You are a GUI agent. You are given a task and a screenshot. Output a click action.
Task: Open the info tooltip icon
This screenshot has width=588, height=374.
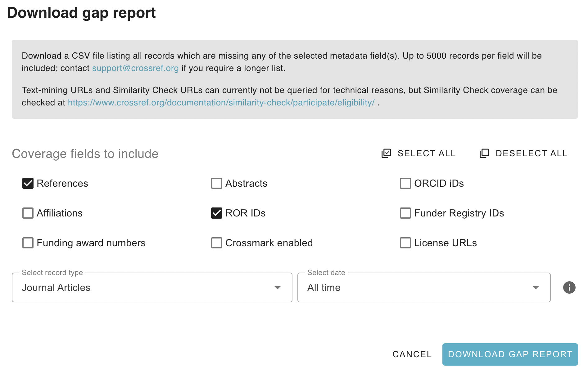coord(569,287)
